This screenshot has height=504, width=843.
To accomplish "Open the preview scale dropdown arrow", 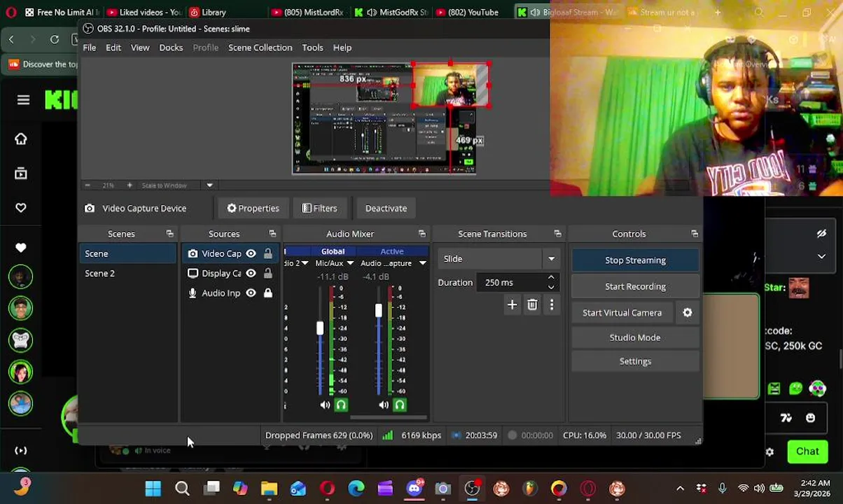I will coord(209,185).
